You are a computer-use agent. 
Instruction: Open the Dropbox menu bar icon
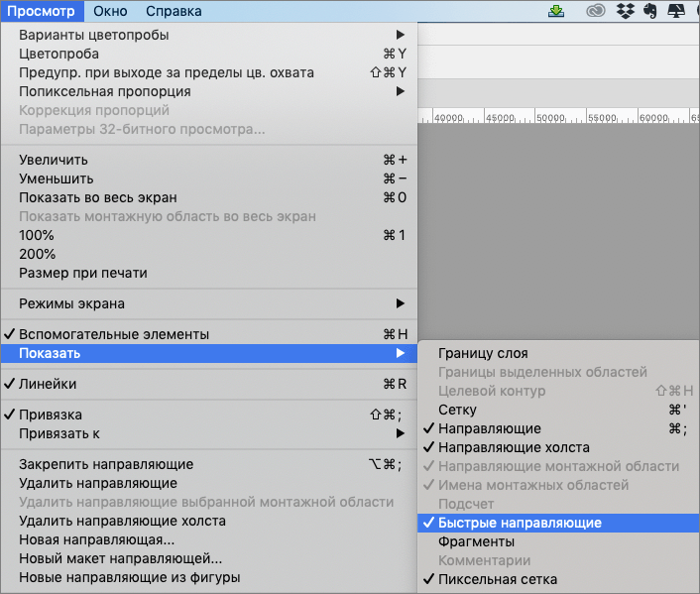(625, 11)
